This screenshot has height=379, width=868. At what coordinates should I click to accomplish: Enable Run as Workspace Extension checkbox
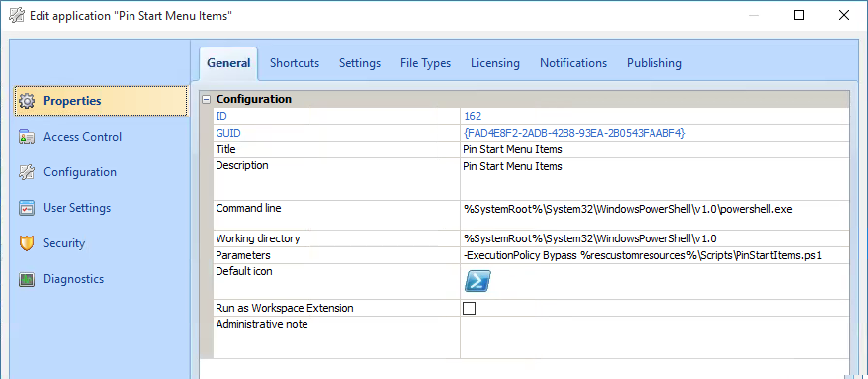coord(469,308)
